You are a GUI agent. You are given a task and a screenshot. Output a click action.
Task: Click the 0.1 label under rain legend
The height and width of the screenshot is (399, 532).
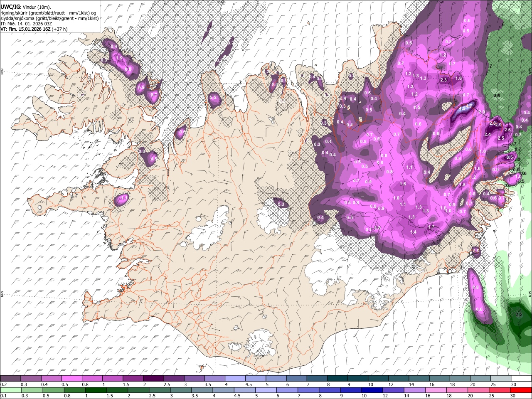point(3,396)
